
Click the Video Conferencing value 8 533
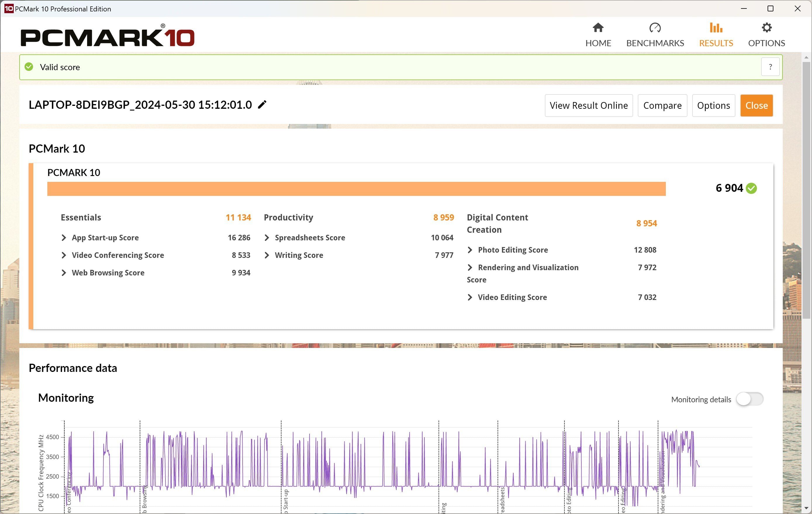tap(241, 255)
